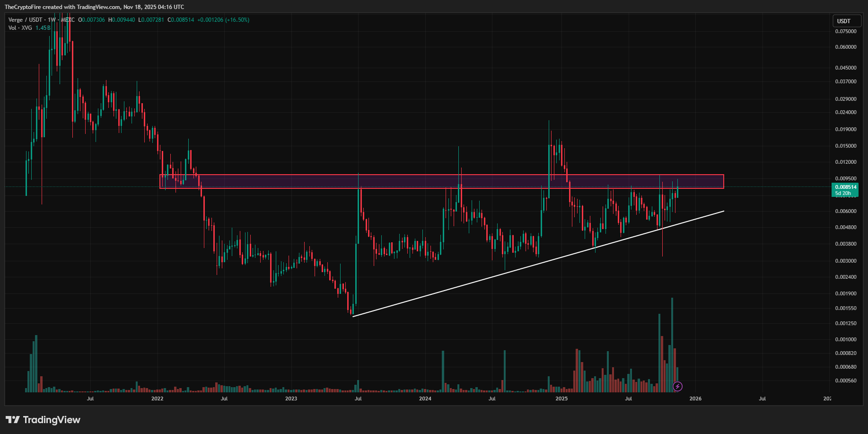Click the purple lightning instant-trading icon
The width and height of the screenshot is (868, 434).
point(677,387)
